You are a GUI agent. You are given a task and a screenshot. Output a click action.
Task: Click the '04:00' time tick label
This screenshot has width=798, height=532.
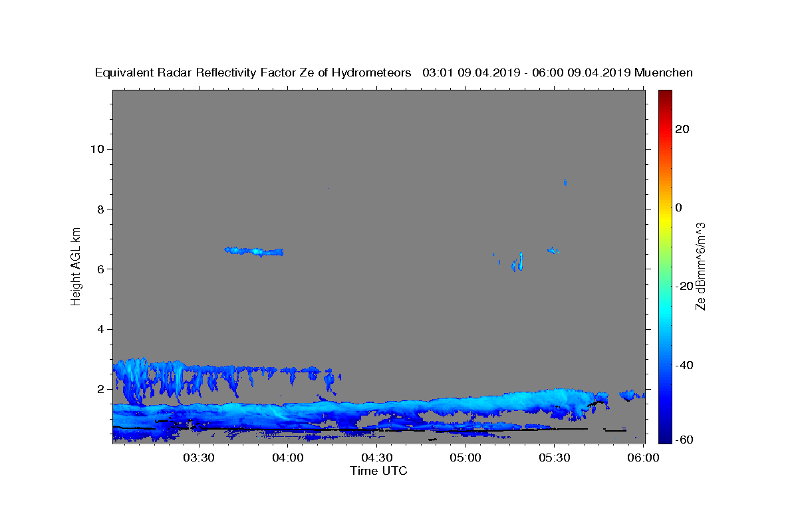[x=288, y=458]
